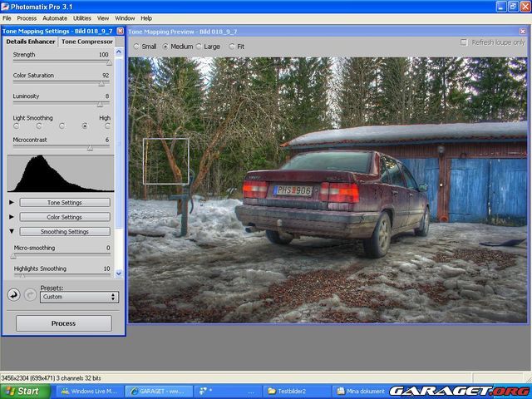The width and height of the screenshot is (532, 399).
Task: Open the Window menu
Action: (x=125, y=18)
